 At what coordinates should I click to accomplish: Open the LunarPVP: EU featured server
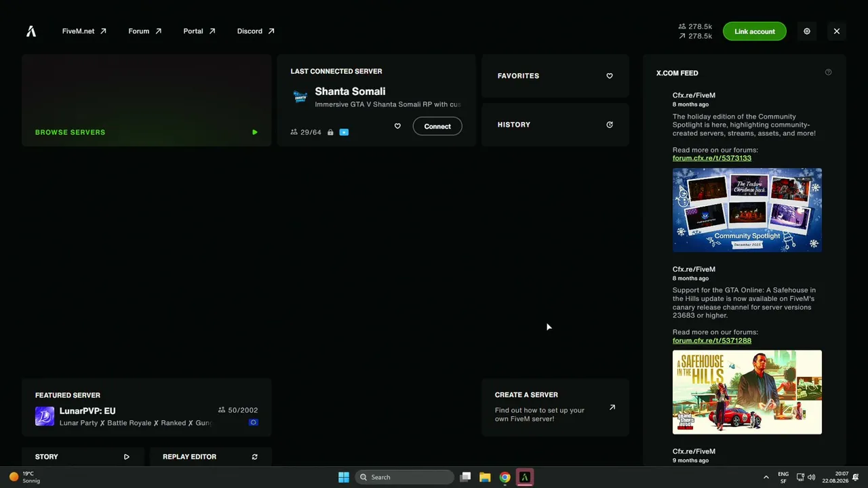click(146, 407)
